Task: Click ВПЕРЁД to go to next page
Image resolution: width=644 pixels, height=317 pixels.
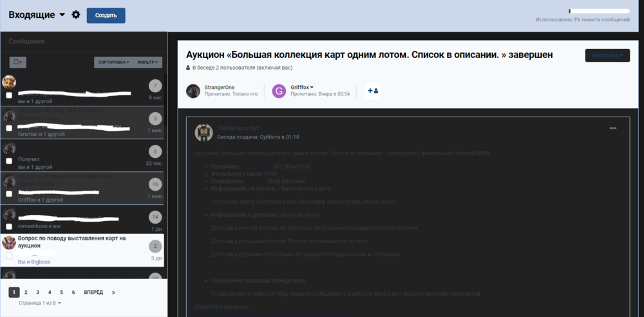Action: click(x=93, y=293)
